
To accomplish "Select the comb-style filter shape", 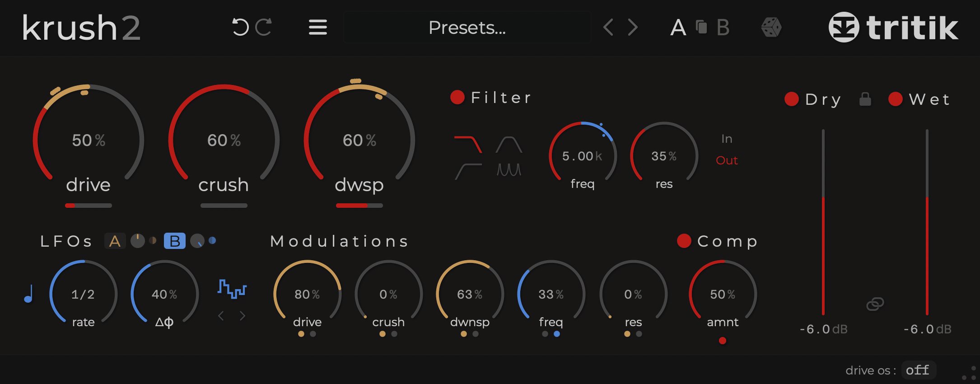I will (x=509, y=170).
